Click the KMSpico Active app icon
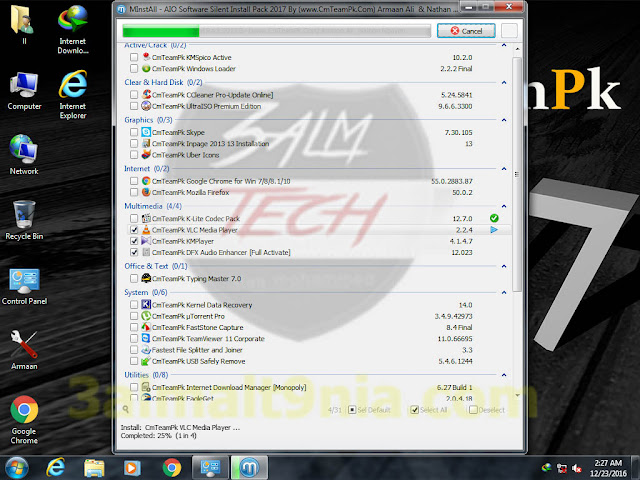 coord(146,57)
